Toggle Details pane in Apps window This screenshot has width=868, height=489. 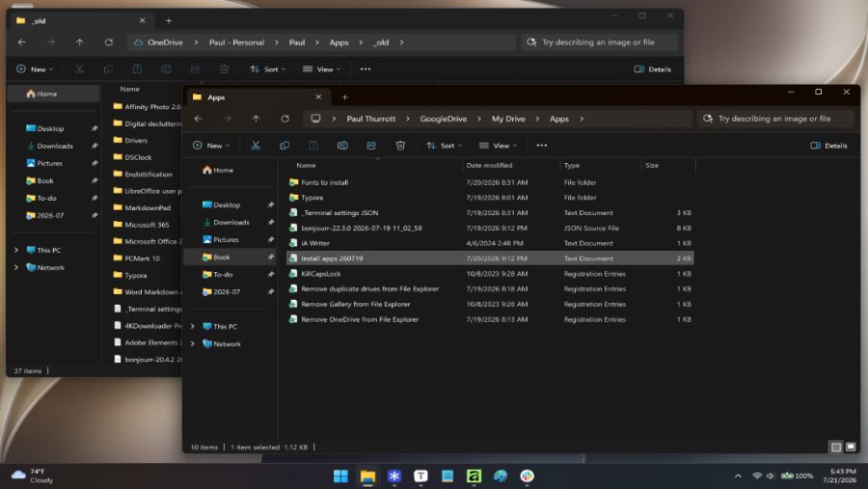tap(828, 146)
